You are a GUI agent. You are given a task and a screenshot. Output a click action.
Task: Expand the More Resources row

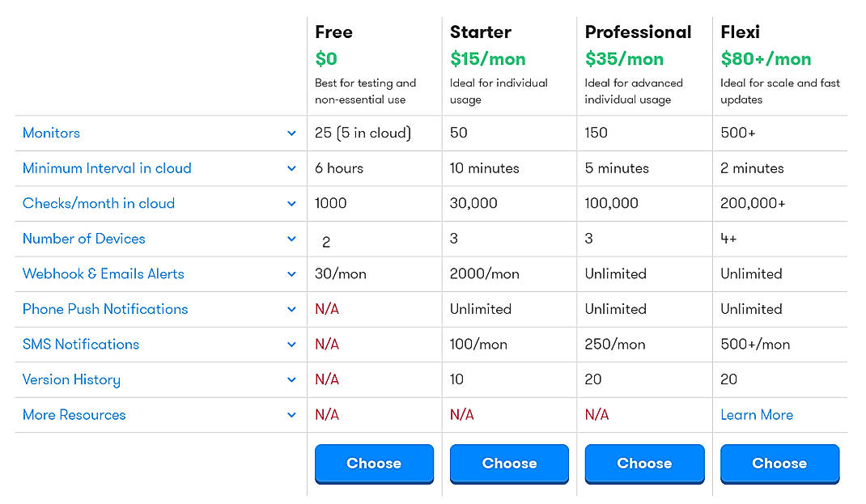tap(291, 414)
